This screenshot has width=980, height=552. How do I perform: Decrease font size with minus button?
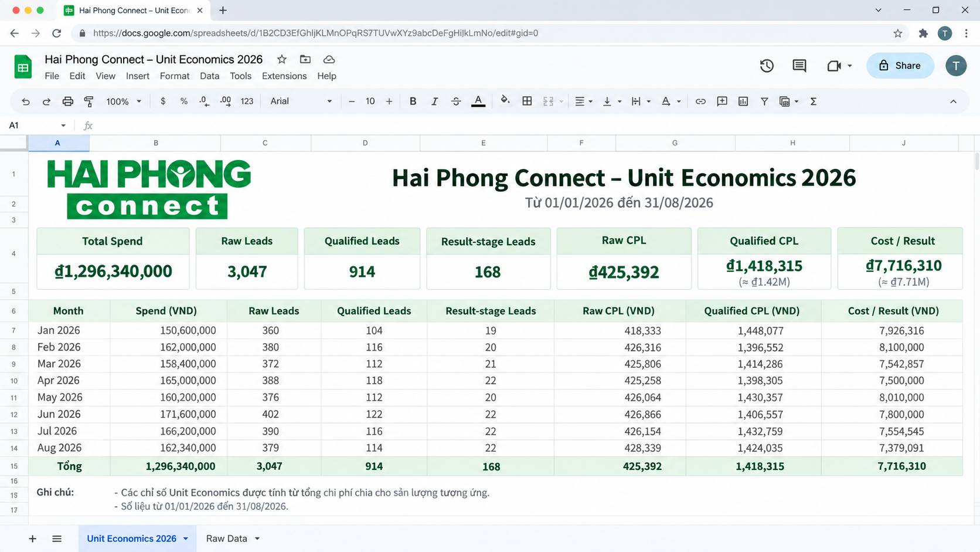tap(352, 101)
